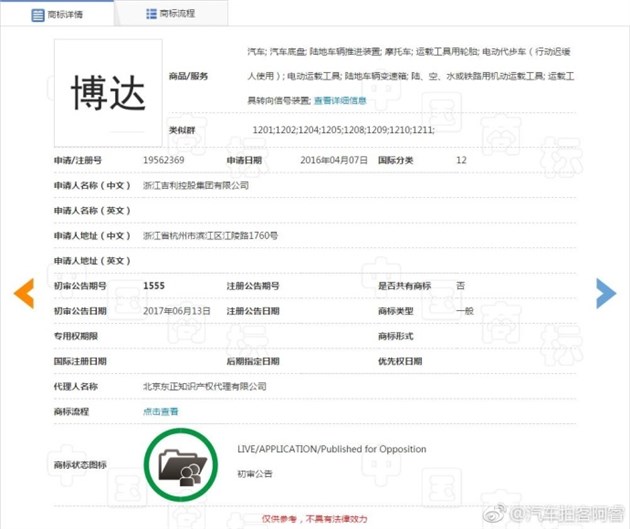This screenshot has width=630, height=529.
Task: Select the 初审公告 status text
Action: tap(254, 474)
